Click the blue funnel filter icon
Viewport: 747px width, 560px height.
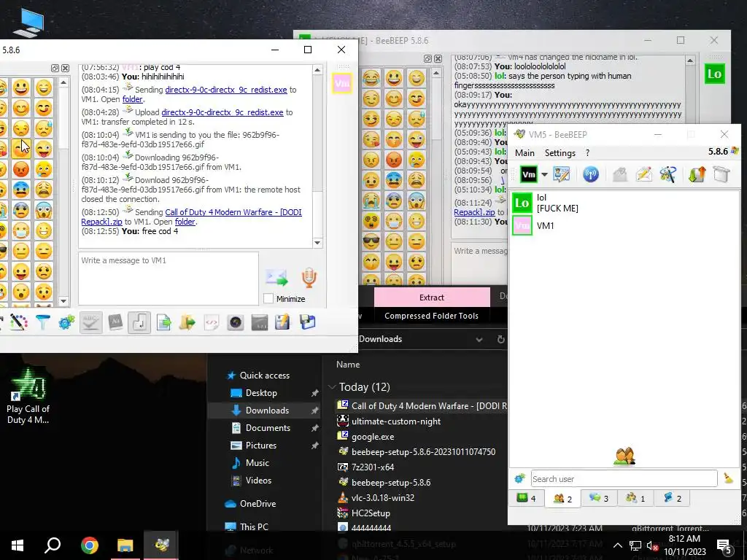pos(42,322)
